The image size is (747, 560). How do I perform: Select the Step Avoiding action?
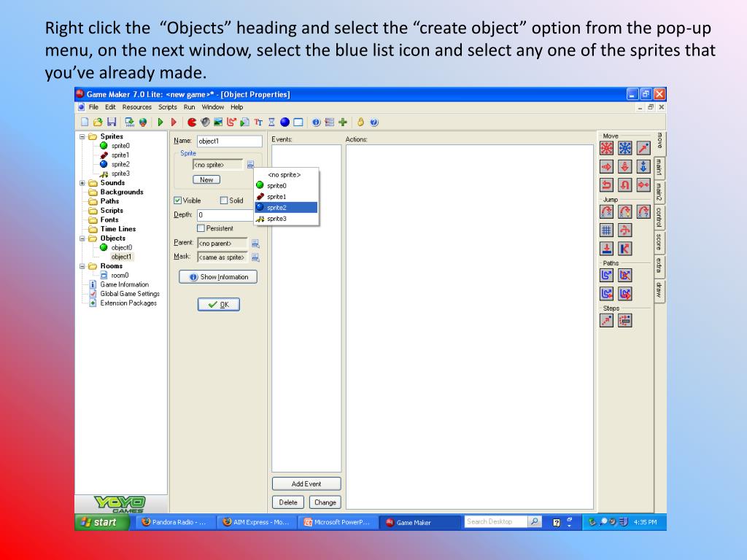click(624, 321)
